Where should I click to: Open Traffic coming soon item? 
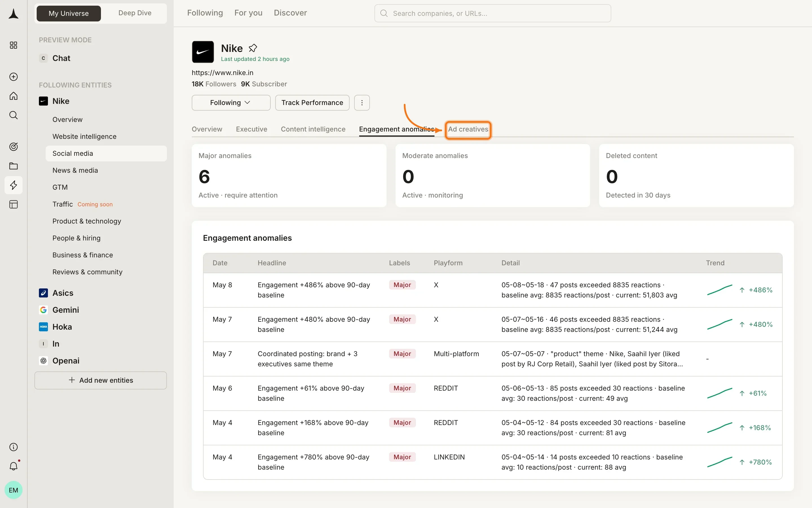(x=83, y=204)
